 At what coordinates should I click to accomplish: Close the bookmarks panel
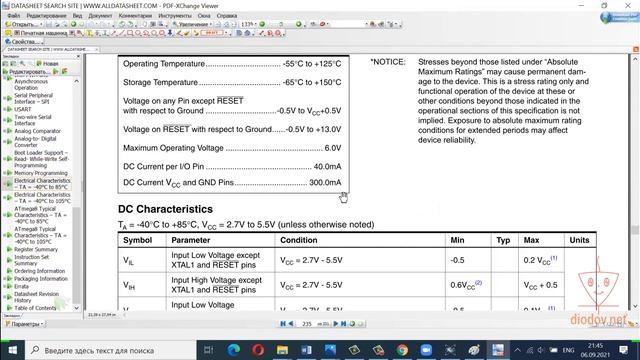pyautogui.click(x=78, y=56)
